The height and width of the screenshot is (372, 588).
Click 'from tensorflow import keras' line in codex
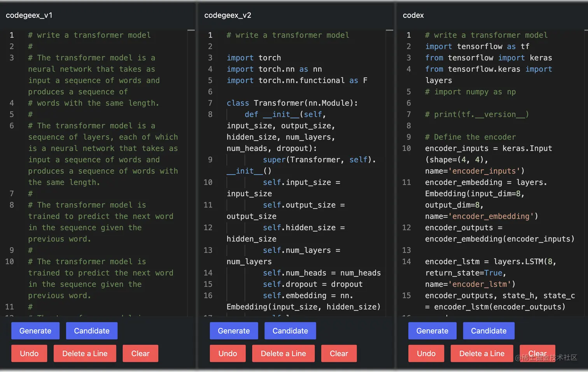point(488,58)
